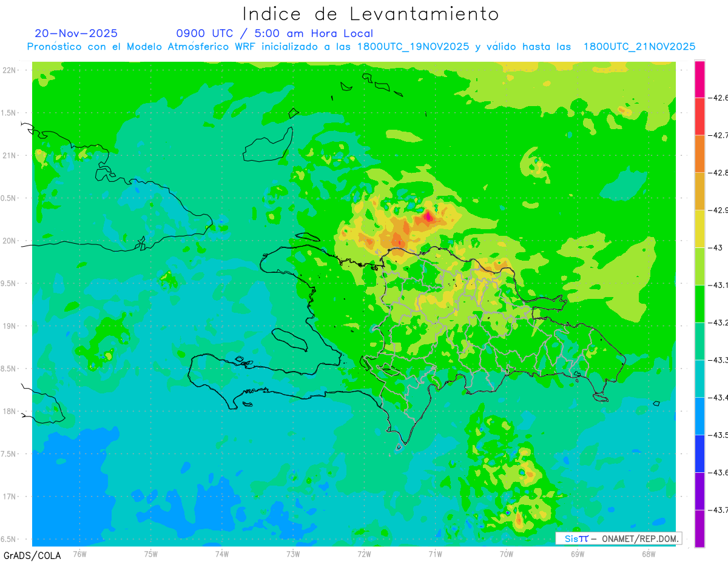The image size is (728, 562).
Task: Click the '18N' latitude label
Action: coord(8,411)
